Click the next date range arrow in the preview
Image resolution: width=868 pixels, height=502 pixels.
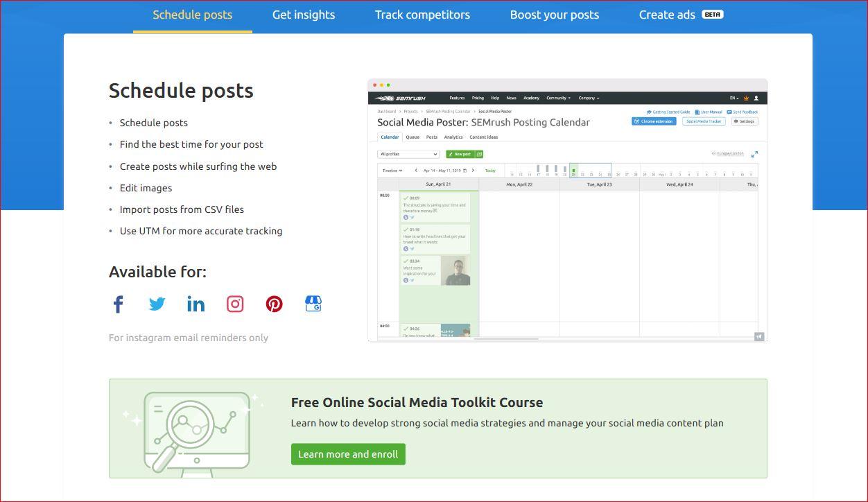pyautogui.click(x=473, y=171)
